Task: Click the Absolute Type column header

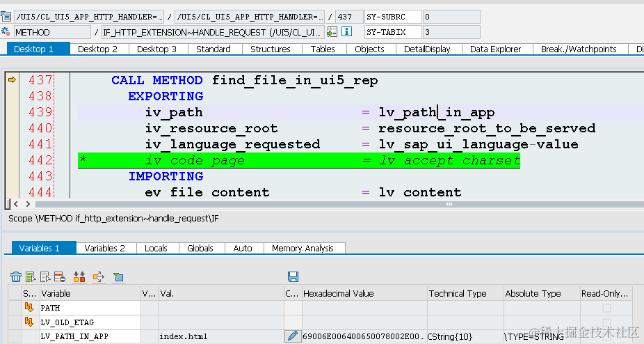Action: coord(542,293)
